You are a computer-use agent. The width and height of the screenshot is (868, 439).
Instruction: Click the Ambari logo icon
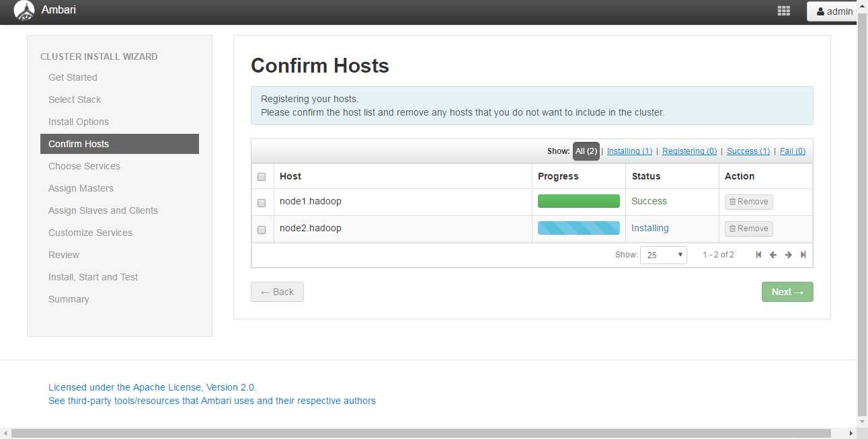coord(24,11)
